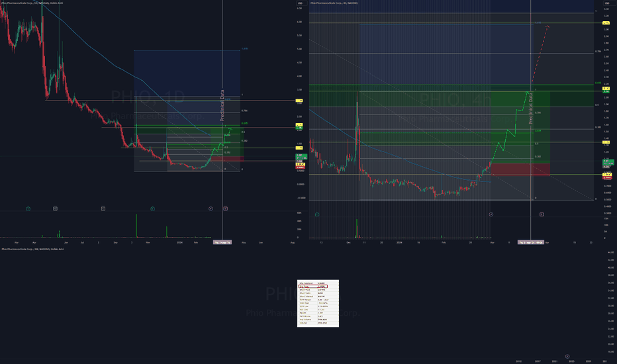Click the highlighted date tag on 4h time axis
This screenshot has width=617, height=364.
pos(530,242)
